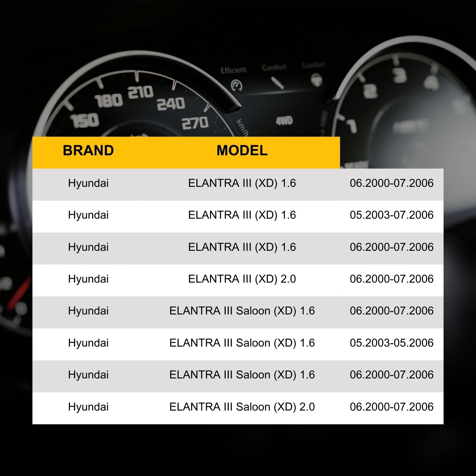Click the Comfort text label
This screenshot has width=476, height=476.
pyautogui.click(x=274, y=68)
